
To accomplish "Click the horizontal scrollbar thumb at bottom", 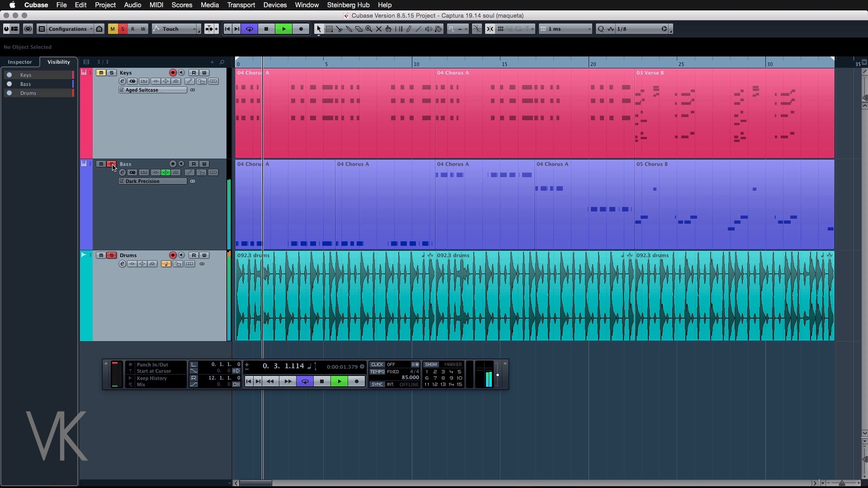I will pos(255,483).
